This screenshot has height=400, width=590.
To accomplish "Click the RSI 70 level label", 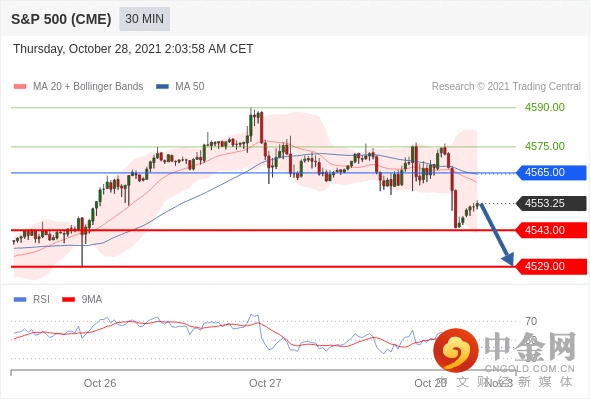I will coord(531,321).
